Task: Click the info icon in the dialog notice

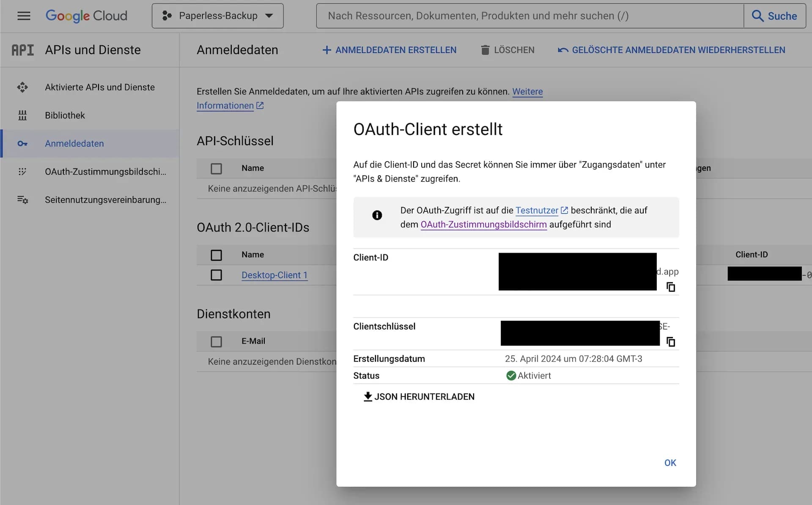Action: pos(377,215)
